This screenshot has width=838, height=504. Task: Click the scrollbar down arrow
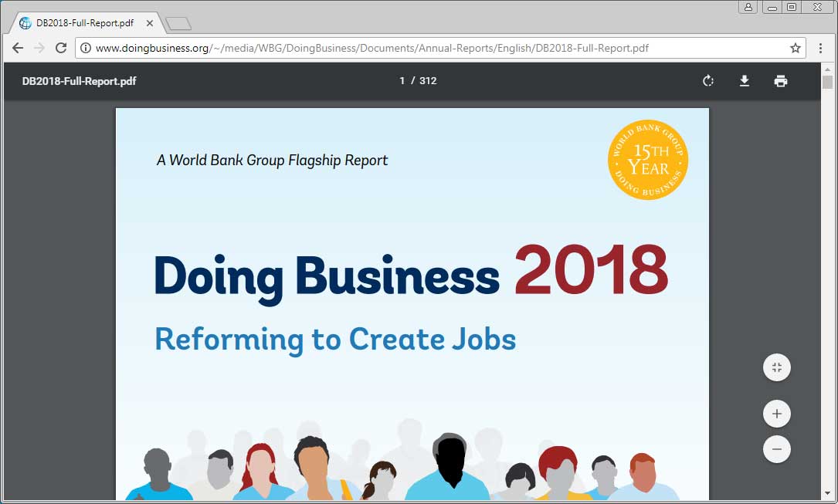(x=828, y=495)
